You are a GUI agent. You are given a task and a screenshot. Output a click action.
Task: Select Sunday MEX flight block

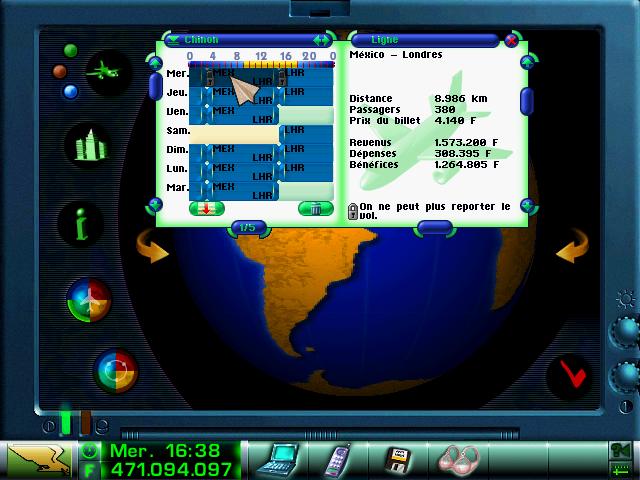241,153
